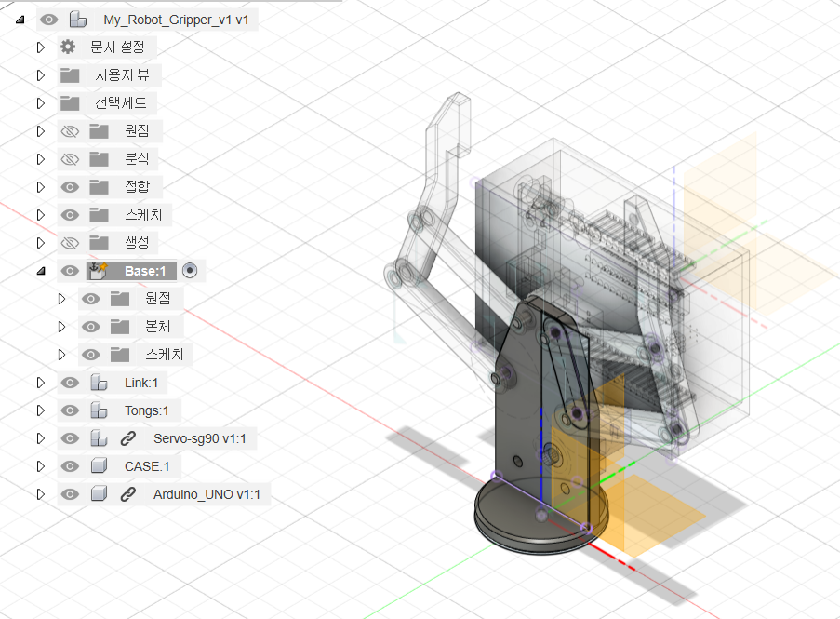840x619 pixels.
Task: Expand the top-level 원점 folder
Action: 41,131
